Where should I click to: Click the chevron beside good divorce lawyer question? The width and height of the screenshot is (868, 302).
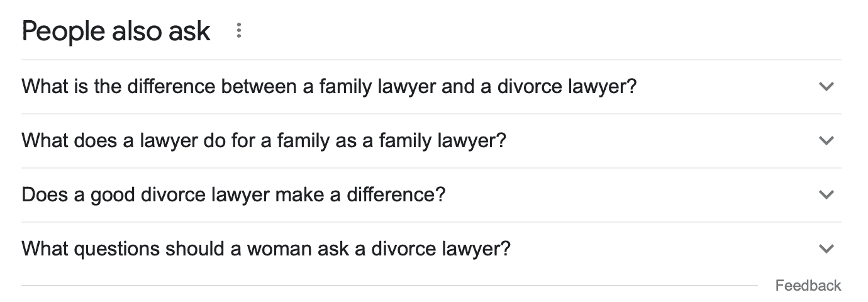[x=826, y=195]
